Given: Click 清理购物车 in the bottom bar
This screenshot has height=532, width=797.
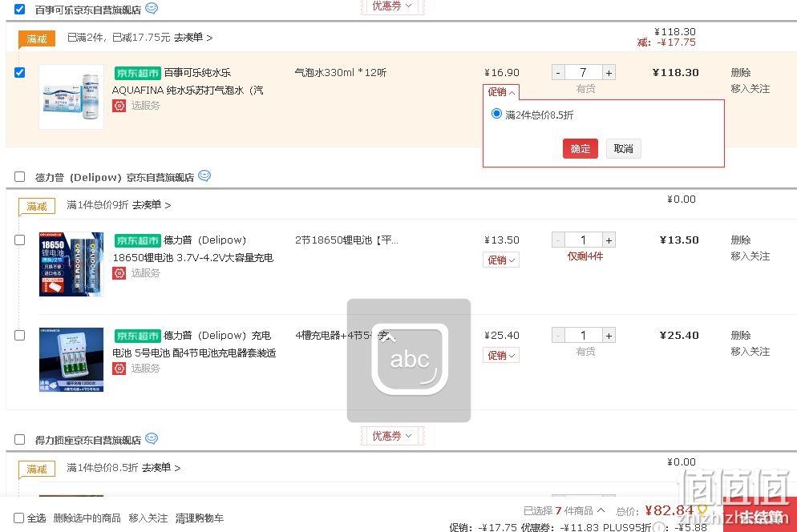Looking at the screenshot, I should (x=199, y=518).
